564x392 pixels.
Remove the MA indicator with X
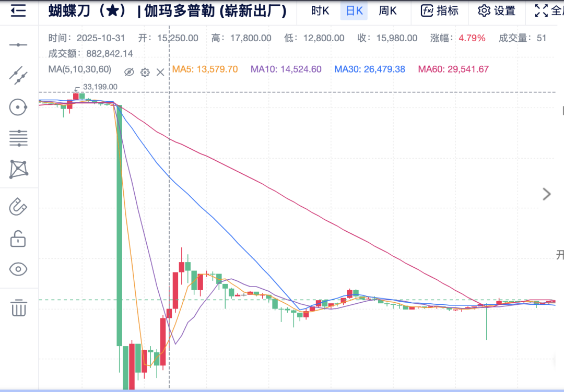point(160,72)
